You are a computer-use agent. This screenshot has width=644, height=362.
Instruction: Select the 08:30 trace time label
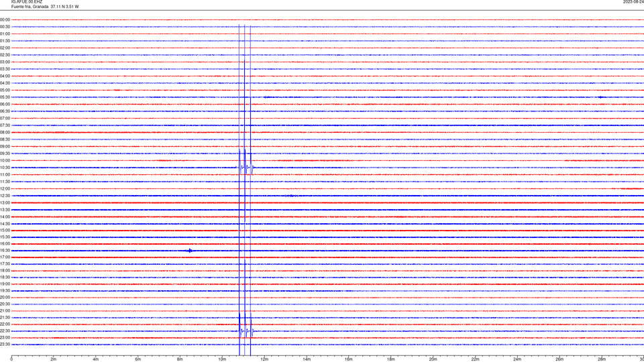click(x=5, y=139)
